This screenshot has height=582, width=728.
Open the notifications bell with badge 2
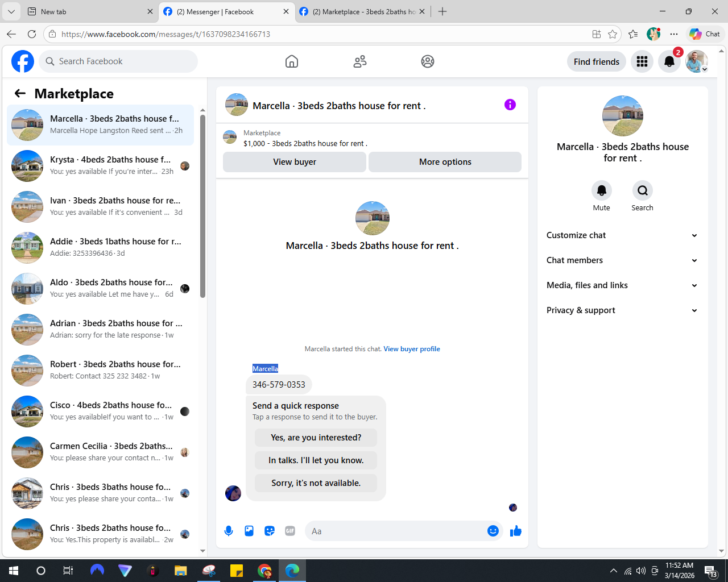669,61
